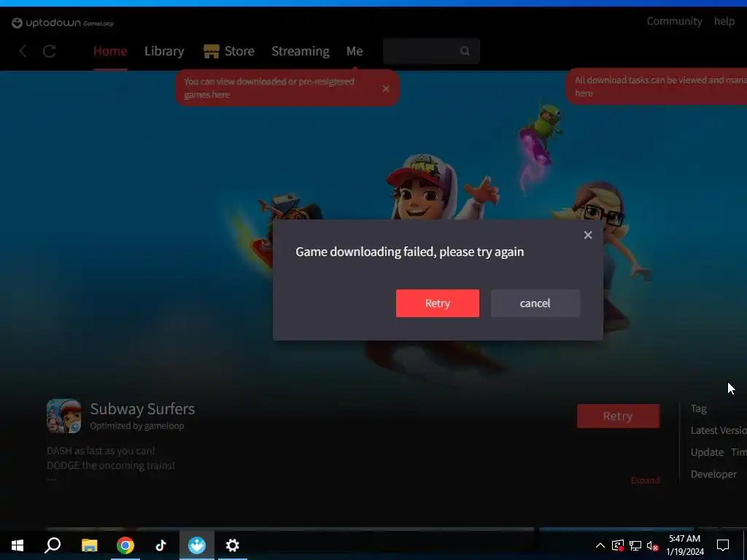Click the magnifier search icon
This screenshot has width=747, height=560.
(x=465, y=51)
